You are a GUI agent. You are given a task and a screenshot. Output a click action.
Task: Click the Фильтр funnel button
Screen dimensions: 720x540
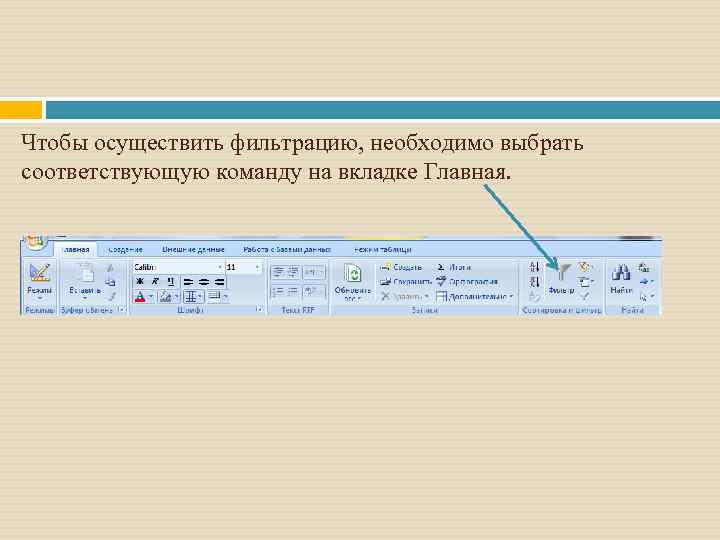[x=561, y=278]
